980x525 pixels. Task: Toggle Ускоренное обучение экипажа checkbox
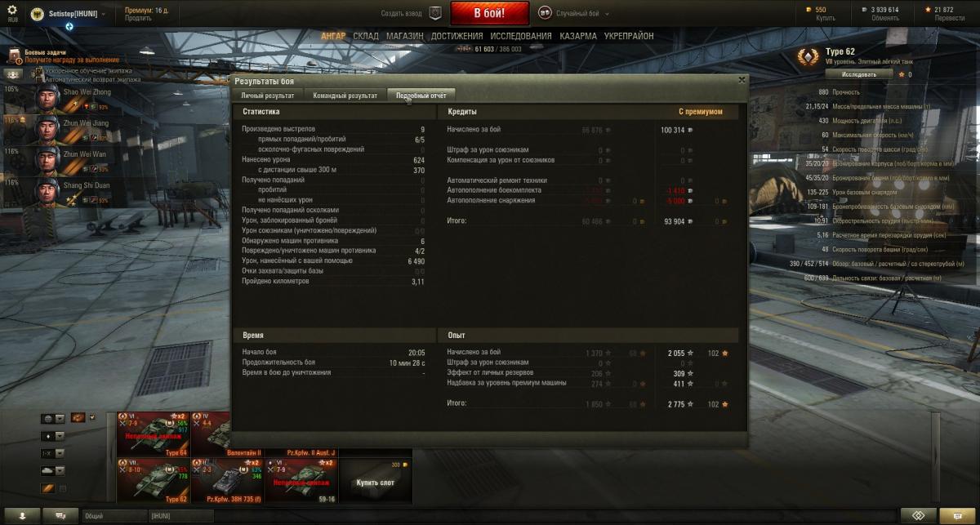38,71
